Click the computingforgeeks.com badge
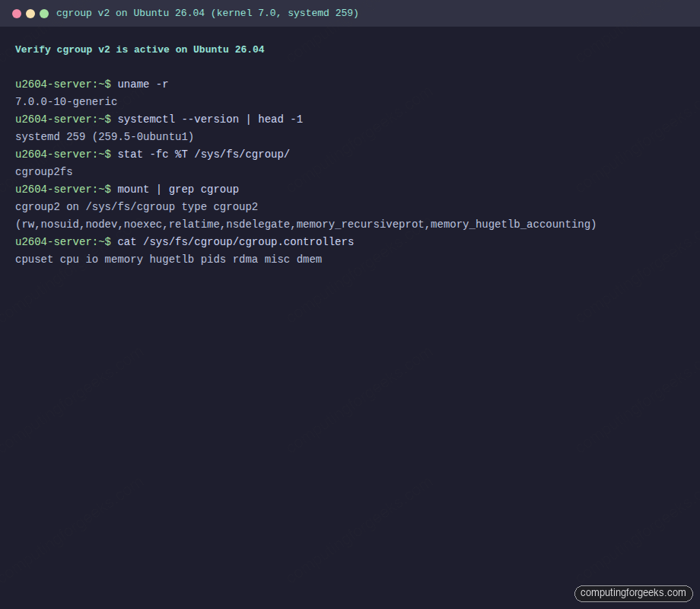The width and height of the screenshot is (700, 609). (633, 593)
